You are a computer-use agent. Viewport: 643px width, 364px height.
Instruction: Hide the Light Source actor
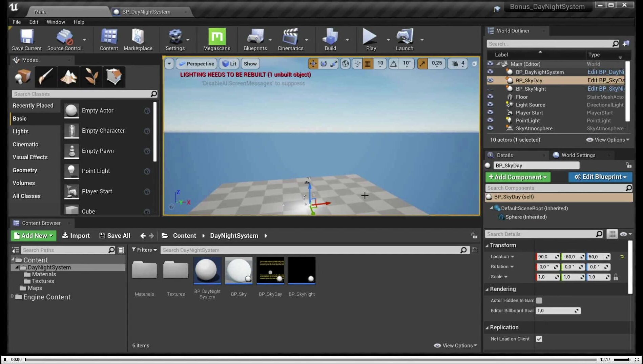(490, 104)
